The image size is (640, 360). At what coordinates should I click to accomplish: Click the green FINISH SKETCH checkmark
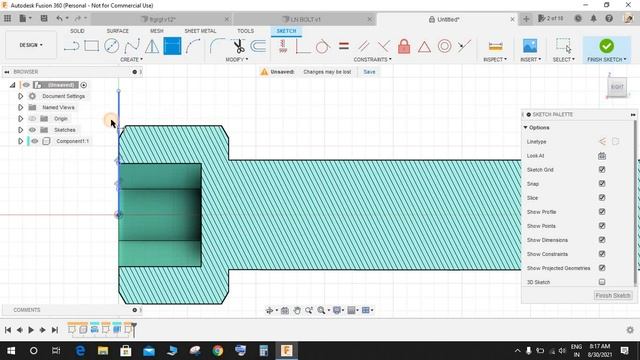606,46
